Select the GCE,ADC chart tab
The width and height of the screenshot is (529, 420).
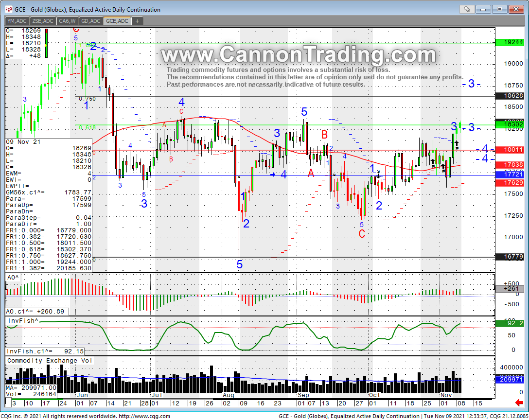tap(117, 21)
